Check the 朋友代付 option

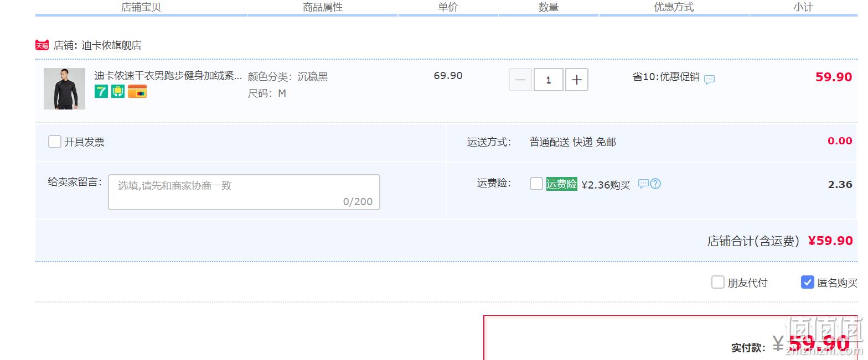[718, 283]
